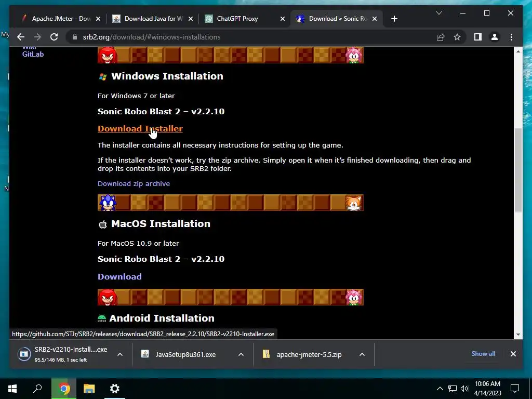Go back using the browser back arrow
This screenshot has width=532, height=399.
tap(21, 37)
